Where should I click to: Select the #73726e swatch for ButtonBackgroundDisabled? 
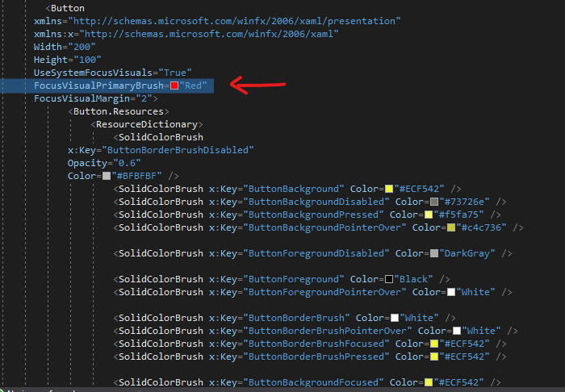tap(434, 202)
